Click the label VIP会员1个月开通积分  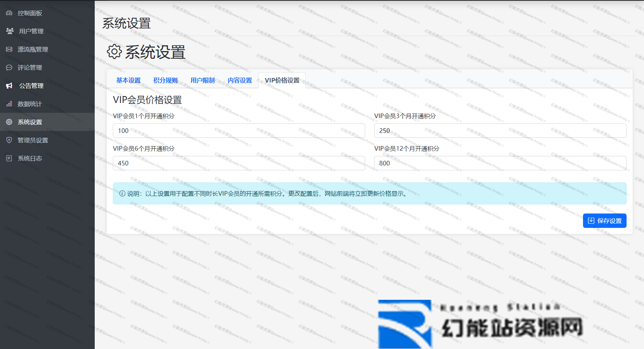[x=144, y=116]
